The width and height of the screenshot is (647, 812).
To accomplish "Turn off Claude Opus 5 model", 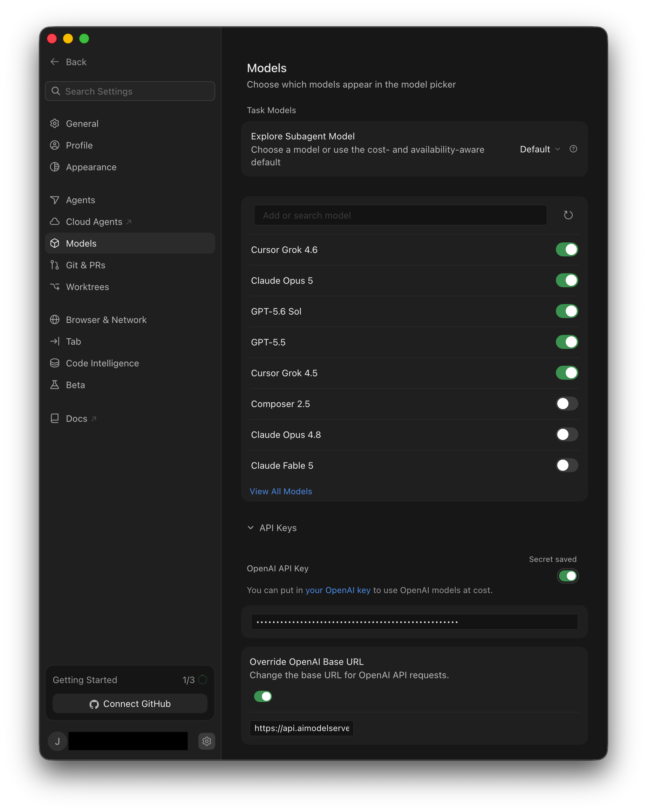I will (x=567, y=280).
